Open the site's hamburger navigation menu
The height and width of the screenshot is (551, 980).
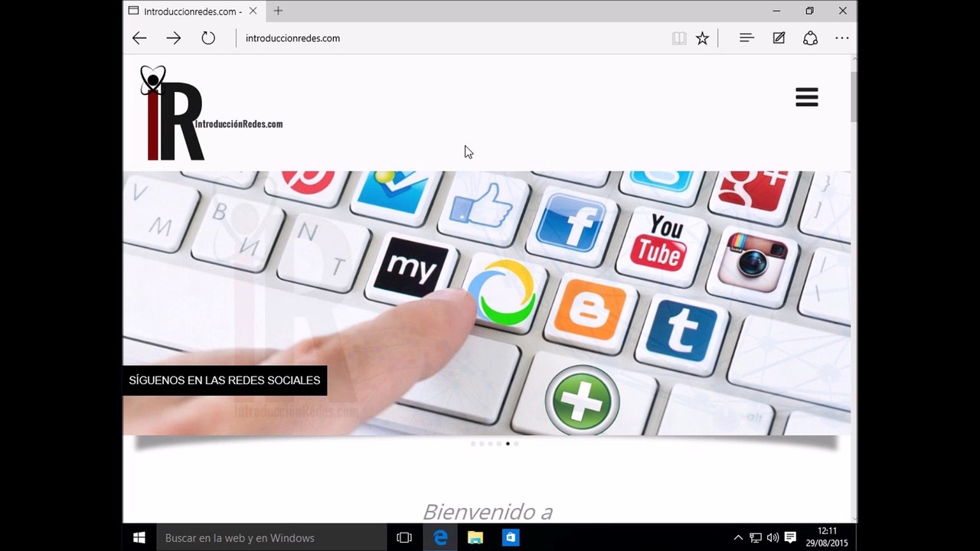(x=807, y=97)
